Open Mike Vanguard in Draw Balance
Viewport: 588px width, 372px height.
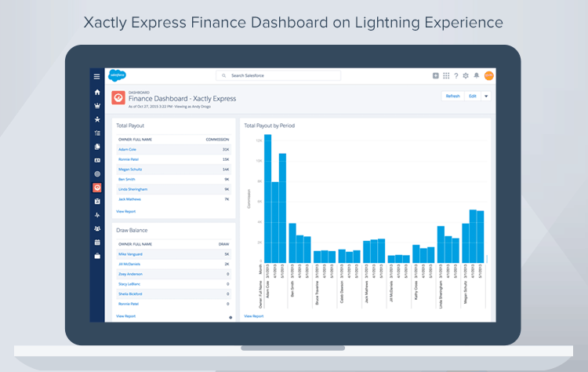[129, 254]
